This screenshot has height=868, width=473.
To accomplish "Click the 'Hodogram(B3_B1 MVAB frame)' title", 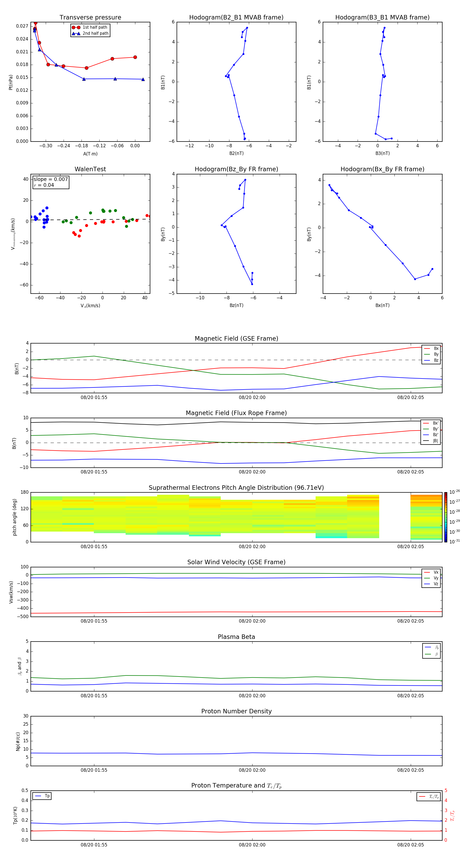I will pyautogui.click(x=382, y=18).
